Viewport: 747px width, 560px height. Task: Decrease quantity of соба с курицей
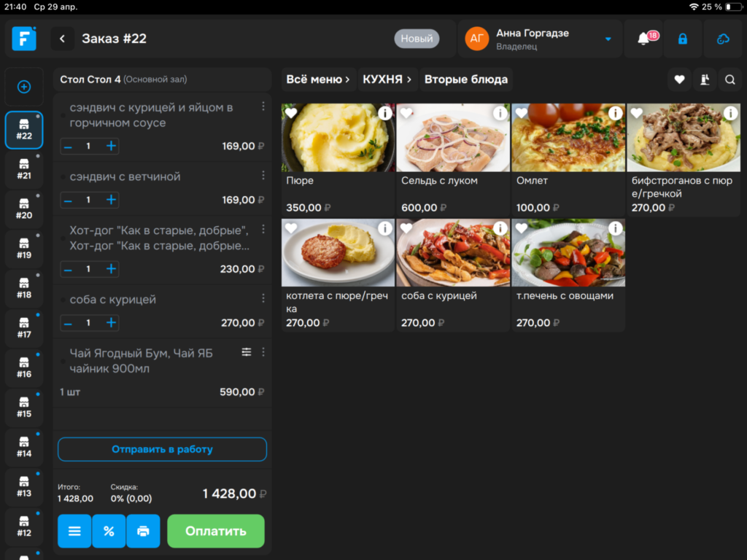coord(68,322)
